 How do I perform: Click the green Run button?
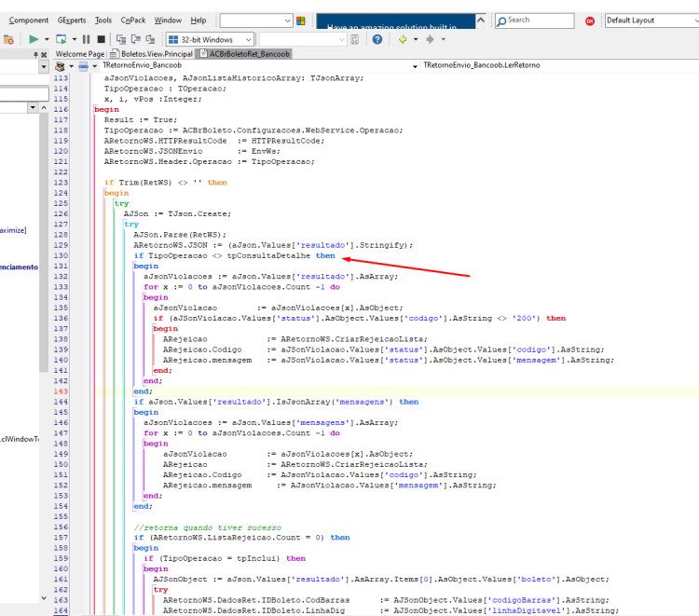pyautogui.click(x=34, y=39)
